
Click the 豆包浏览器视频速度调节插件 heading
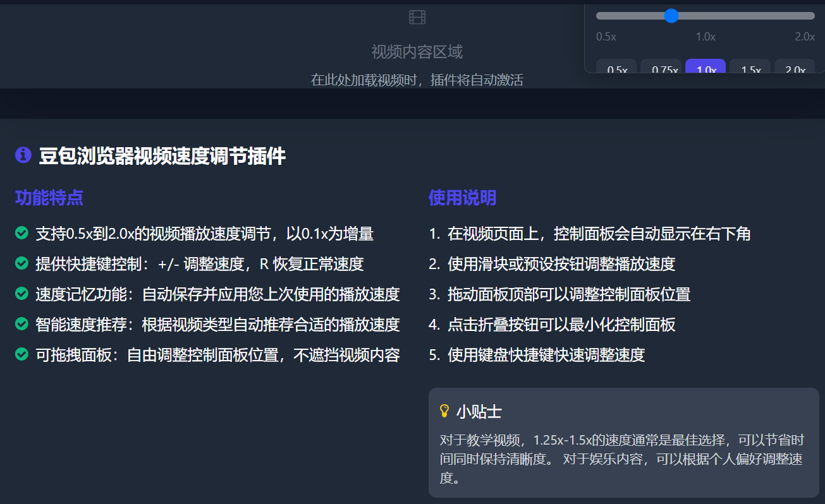coord(162,155)
